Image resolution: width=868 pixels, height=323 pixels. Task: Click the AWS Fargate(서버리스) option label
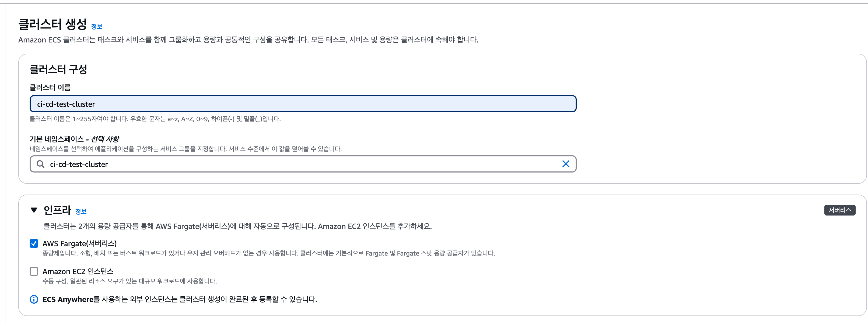(x=79, y=243)
